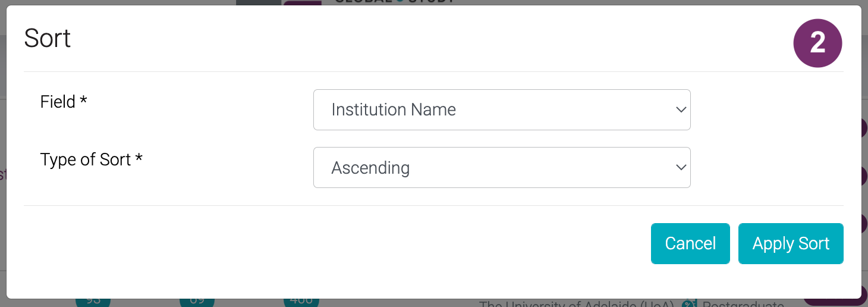Click the chevron arrow on the Field select
Screen dimensions: 868x307
point(681,109)
